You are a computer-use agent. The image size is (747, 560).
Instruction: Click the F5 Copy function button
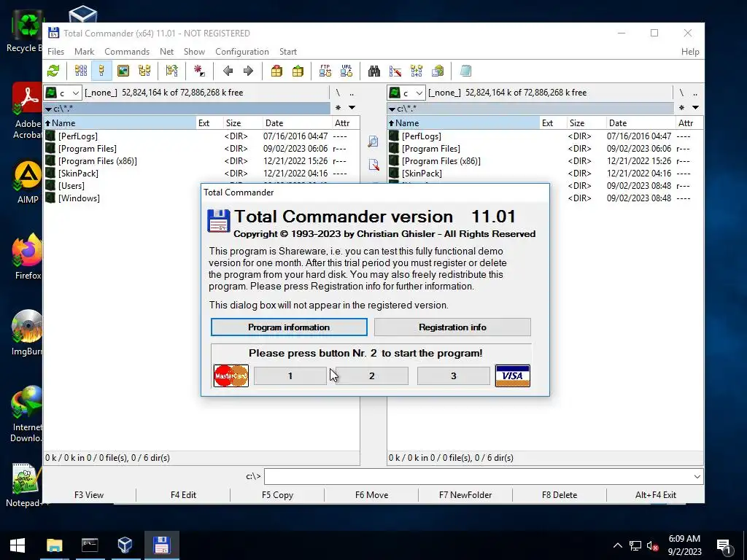point(277,495)
